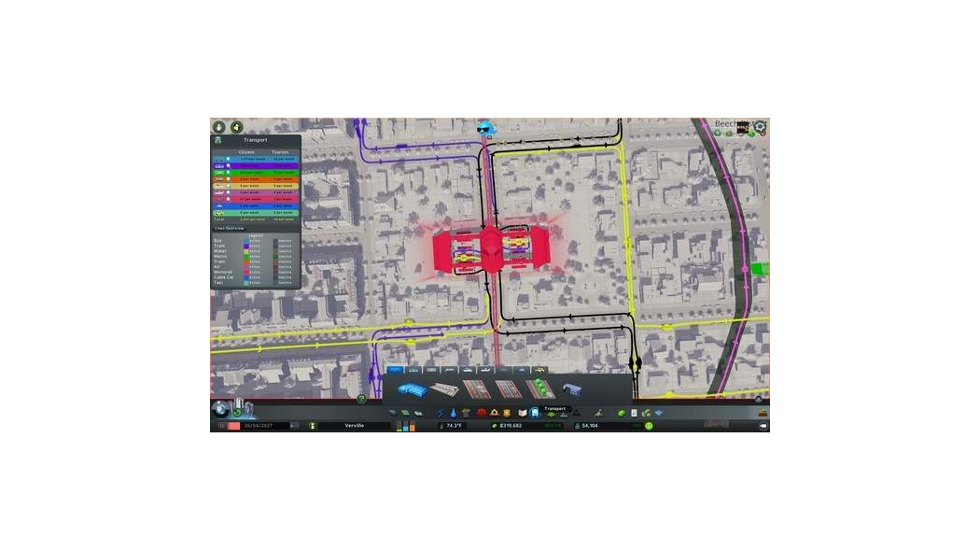
Task: Toggle orange train lines visibility
Action: point(228,179)
